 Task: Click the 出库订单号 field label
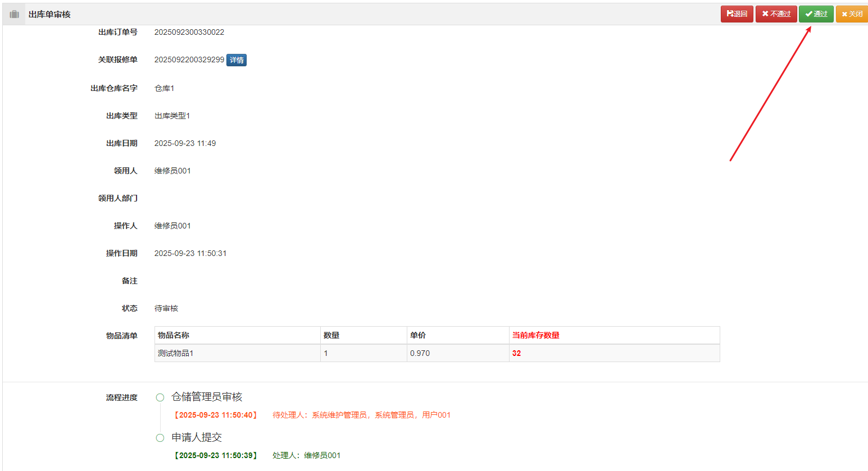tap(118, 32)
